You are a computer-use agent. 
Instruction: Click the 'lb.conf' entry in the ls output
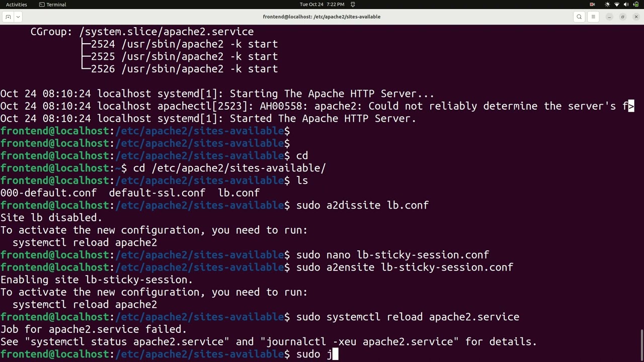coord(238,193)
